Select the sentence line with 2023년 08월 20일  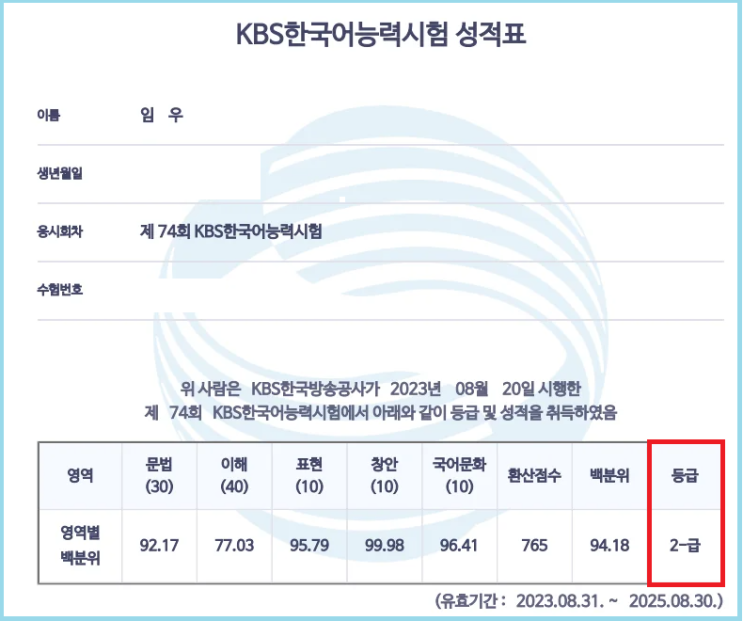381,389
